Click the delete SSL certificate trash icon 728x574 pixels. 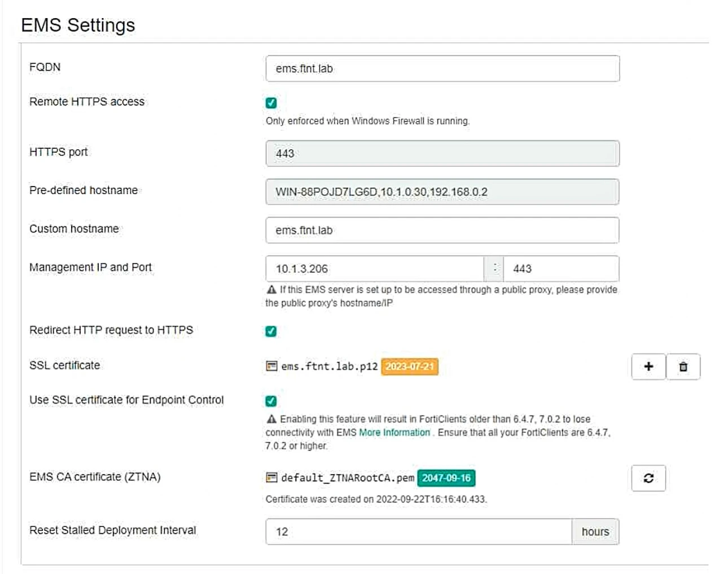pyautogui.click(x=683, y=367)
